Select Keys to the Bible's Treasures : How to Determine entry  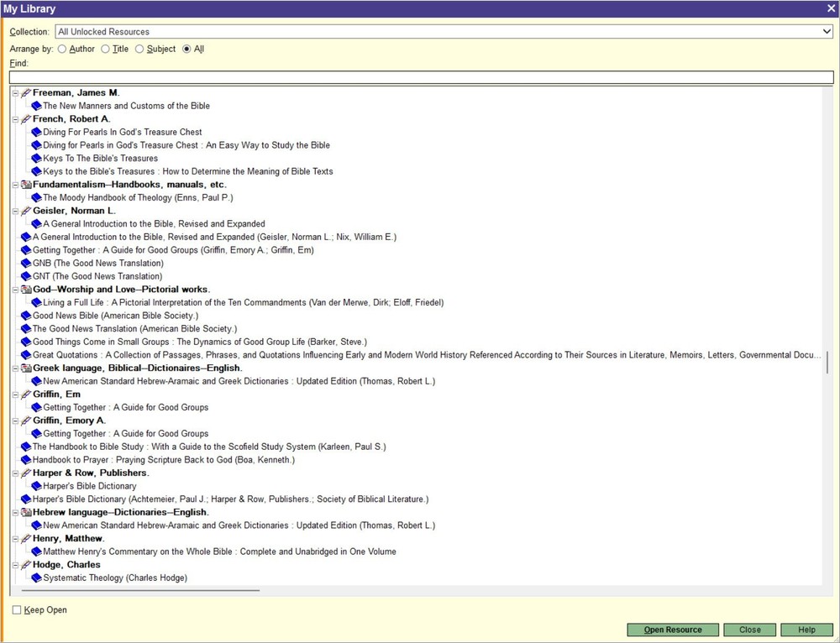[187, 171]
